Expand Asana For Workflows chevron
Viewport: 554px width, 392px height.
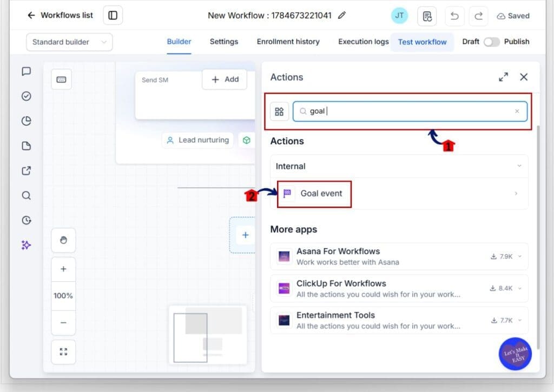tap(520, 256)
